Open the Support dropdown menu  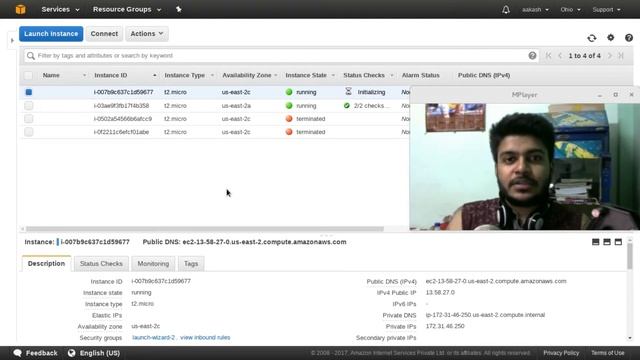click(x=606, y=9)
